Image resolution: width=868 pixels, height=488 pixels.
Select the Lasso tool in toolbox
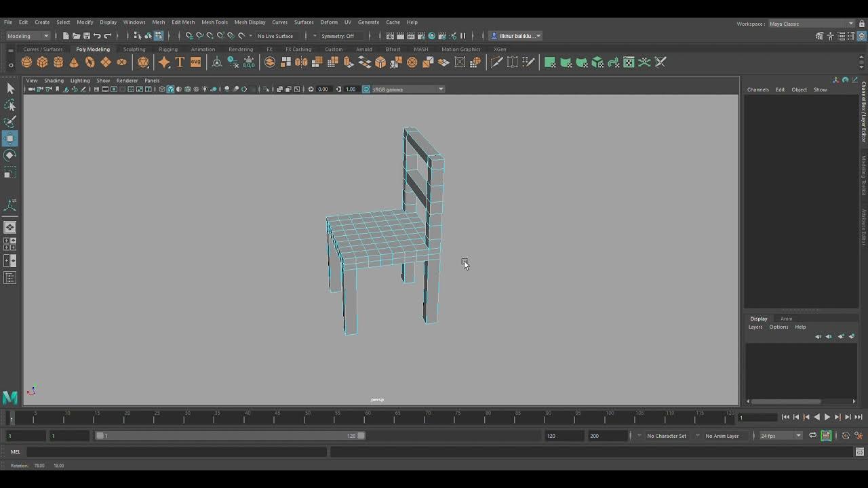click(10, 105)
